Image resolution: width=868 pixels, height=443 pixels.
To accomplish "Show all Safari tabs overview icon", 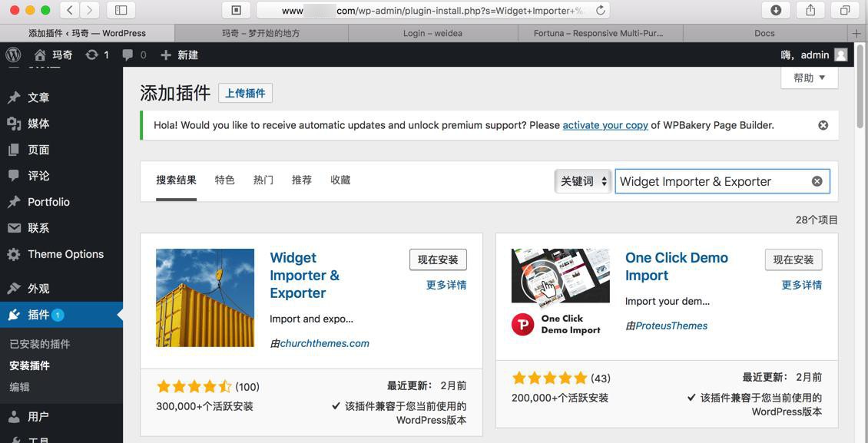I will tap(845, 10).
